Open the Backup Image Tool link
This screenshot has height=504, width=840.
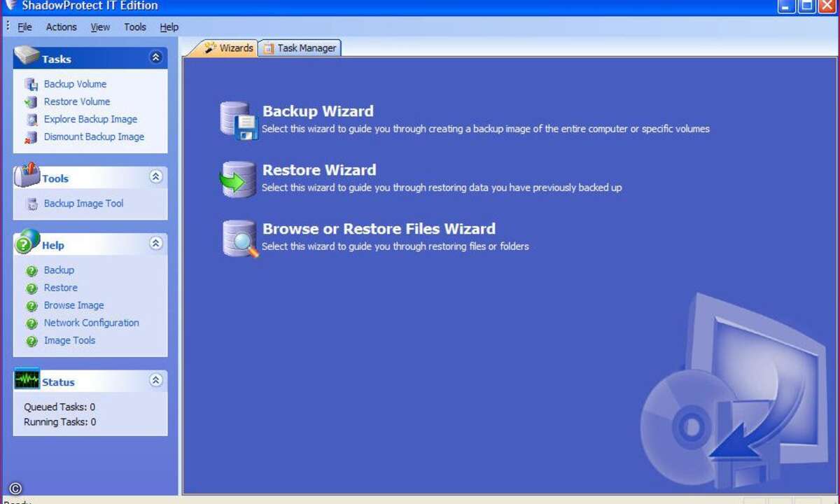pos(83,203)
